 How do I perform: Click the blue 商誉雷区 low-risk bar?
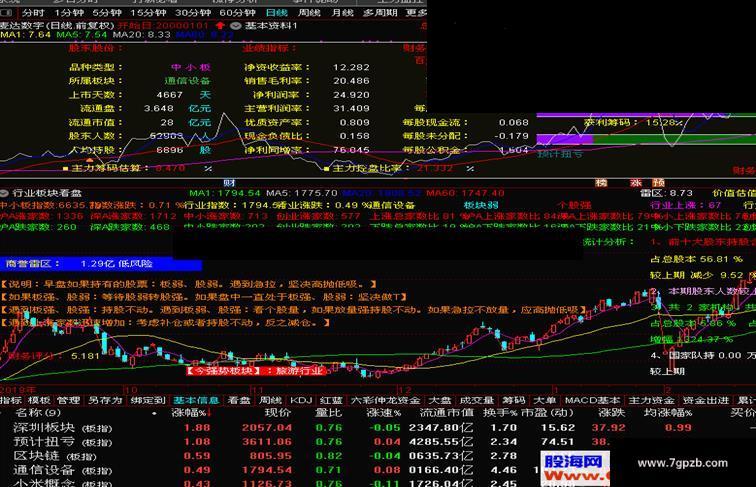click(x=101, y=264)
